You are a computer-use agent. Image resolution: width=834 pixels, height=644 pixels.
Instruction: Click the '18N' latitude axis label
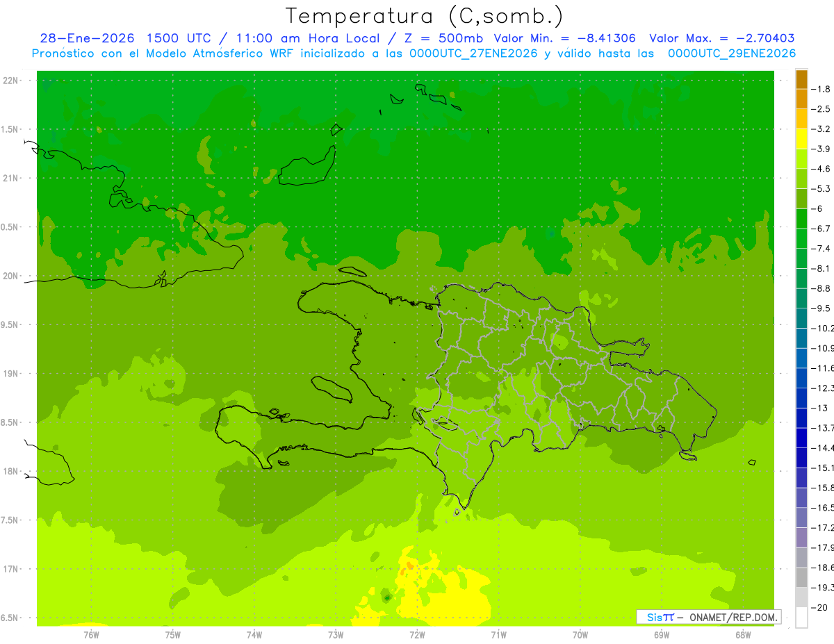click(x=10, y=471)
